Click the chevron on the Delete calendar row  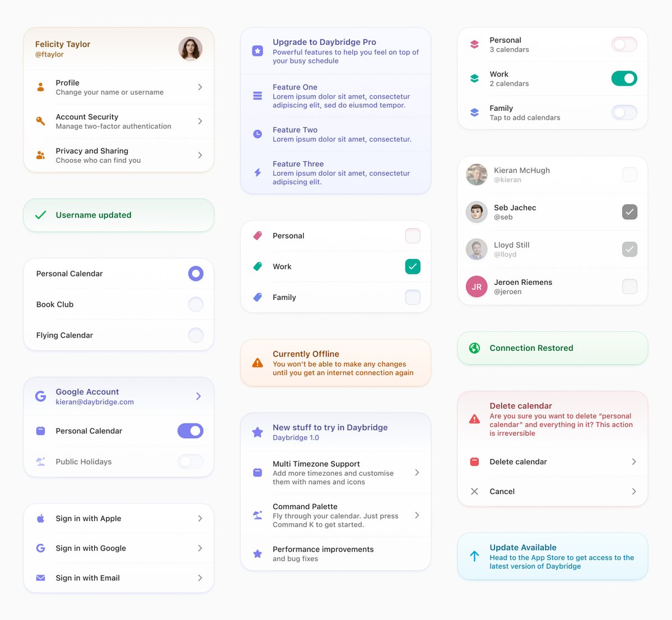click(x=634, y=462)
